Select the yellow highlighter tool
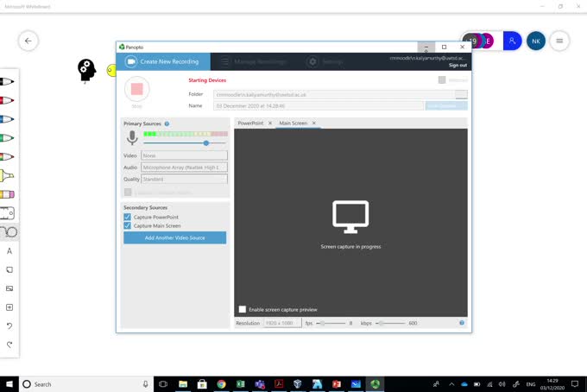The image size is (587, 392). (x=8, y=176)
